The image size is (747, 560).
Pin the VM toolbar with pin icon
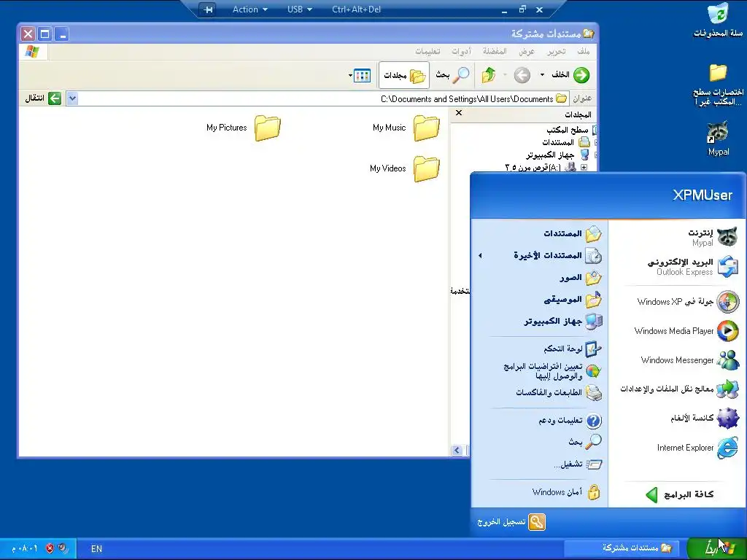click(x=208, y=9)
